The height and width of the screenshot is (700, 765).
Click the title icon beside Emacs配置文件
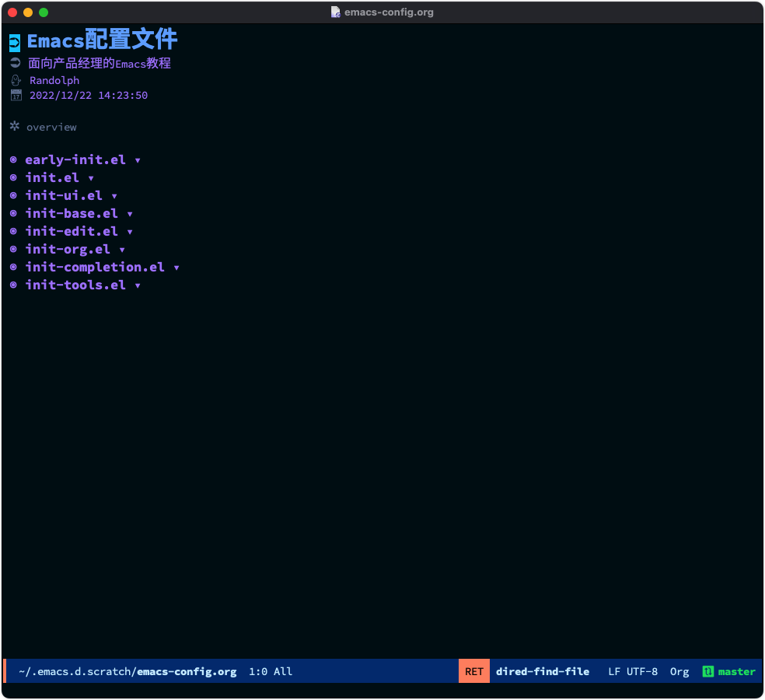point(15,43)
